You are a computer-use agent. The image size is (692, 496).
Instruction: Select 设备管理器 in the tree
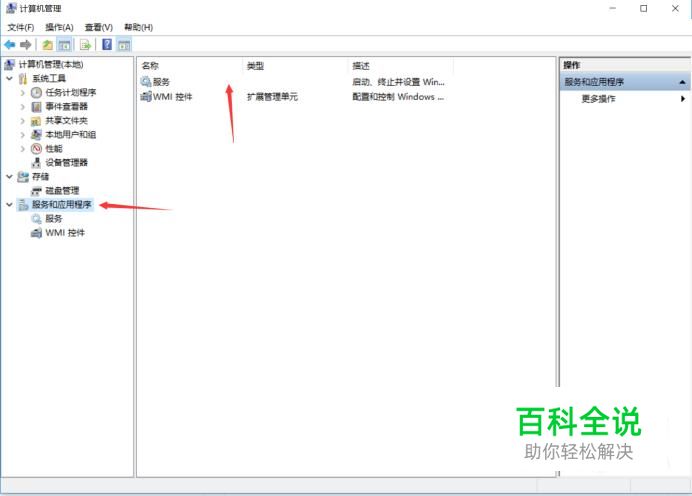point(67,163)
